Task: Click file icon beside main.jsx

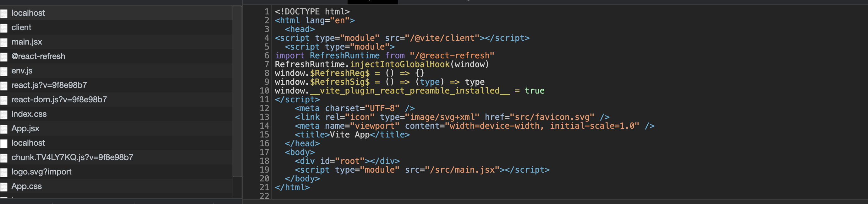Action: tap(4, 42)
